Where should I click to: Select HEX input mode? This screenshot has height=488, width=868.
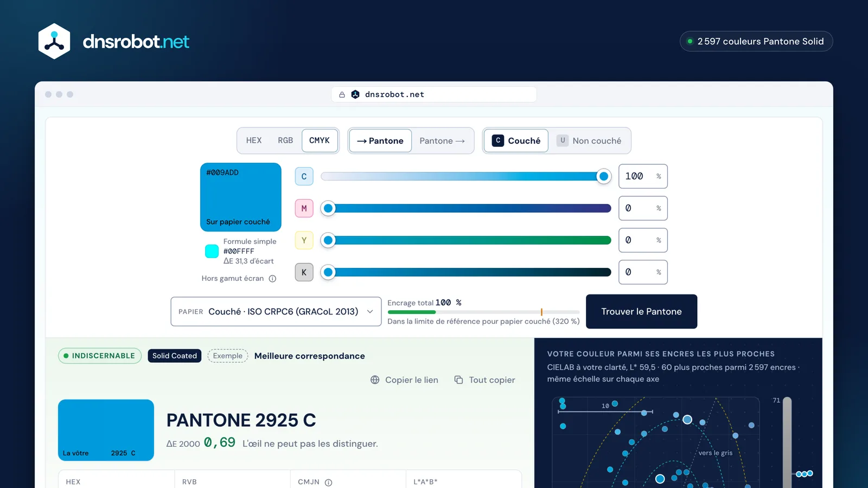point(253,140)
